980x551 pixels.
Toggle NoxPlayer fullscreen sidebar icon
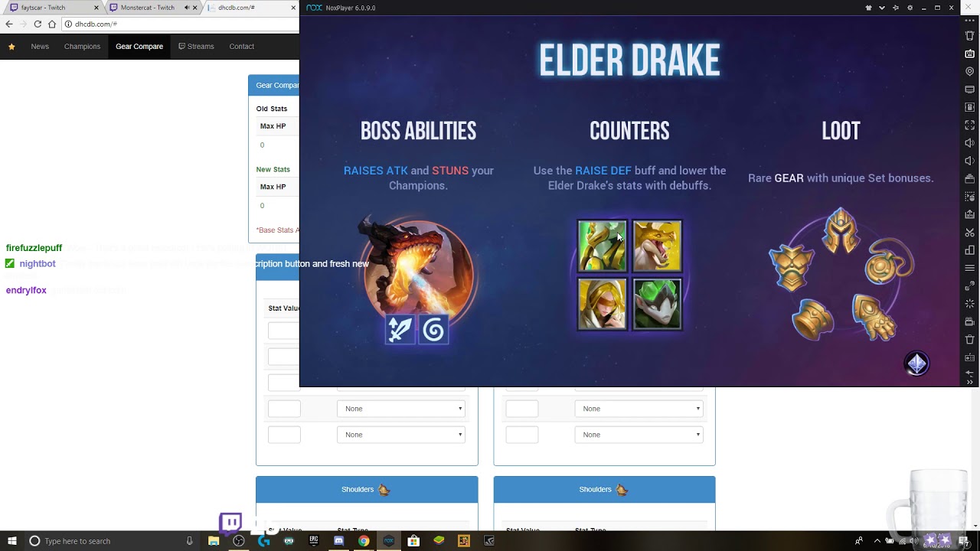click(970, 125)
